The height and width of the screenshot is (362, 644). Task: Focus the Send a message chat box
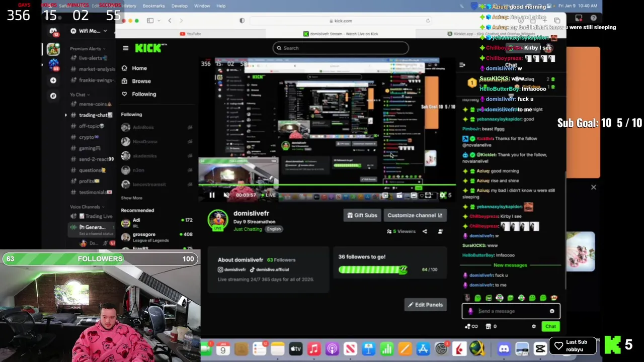(x=511, y=311)
